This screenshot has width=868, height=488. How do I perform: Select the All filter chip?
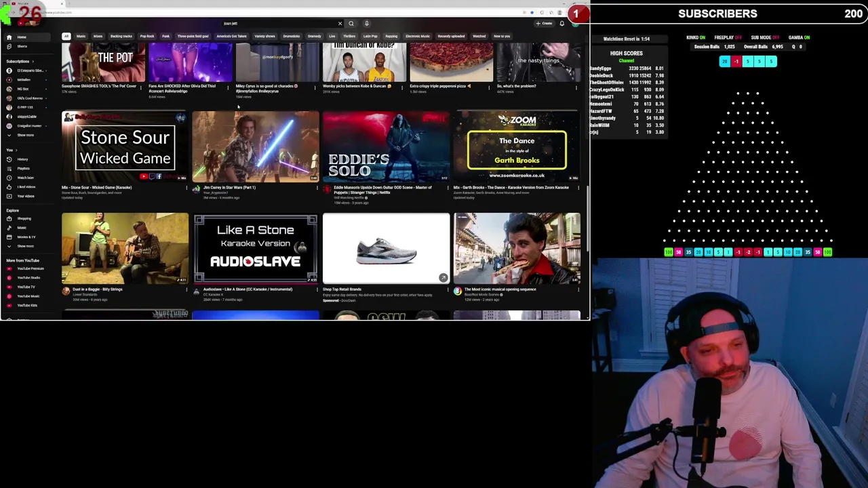coord(66,37)
